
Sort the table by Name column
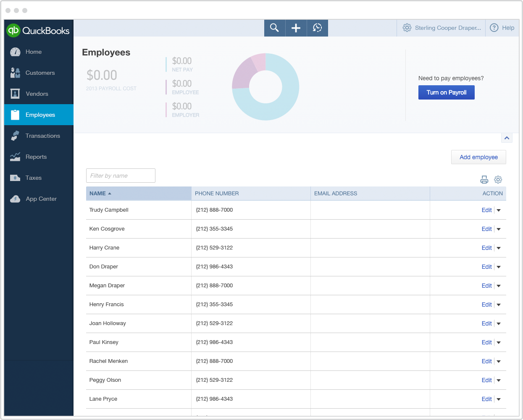[x=139, y=194]
